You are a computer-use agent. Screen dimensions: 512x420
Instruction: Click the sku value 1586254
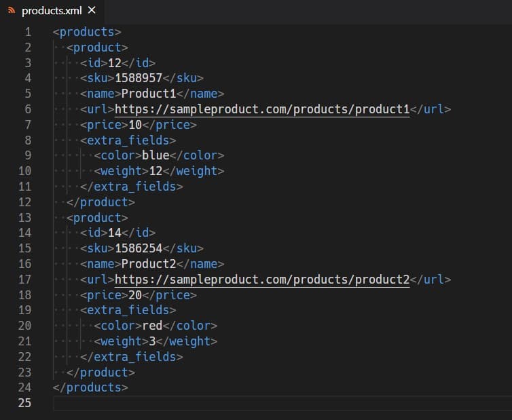click(x=139, y=248)
